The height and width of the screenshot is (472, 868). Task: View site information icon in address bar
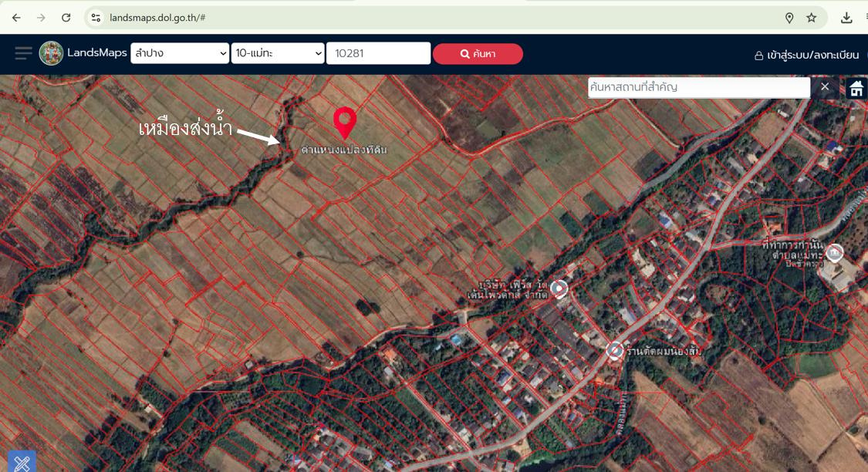96,18
